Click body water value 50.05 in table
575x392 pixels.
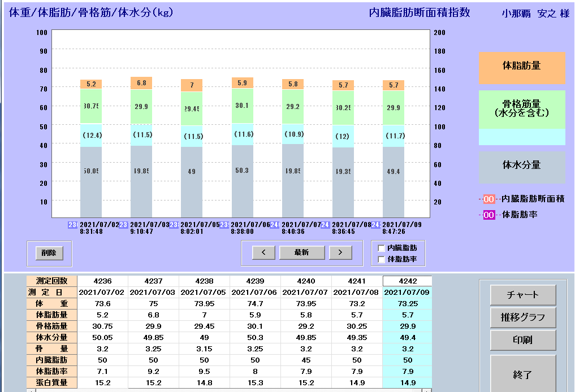click(x=103, y=337)
